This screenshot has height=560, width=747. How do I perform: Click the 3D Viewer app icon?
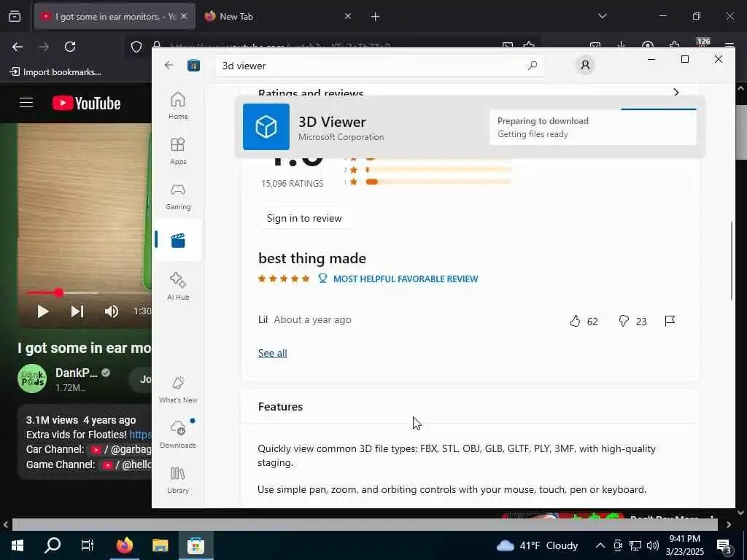pyautogui.click(x=266, y=127)
